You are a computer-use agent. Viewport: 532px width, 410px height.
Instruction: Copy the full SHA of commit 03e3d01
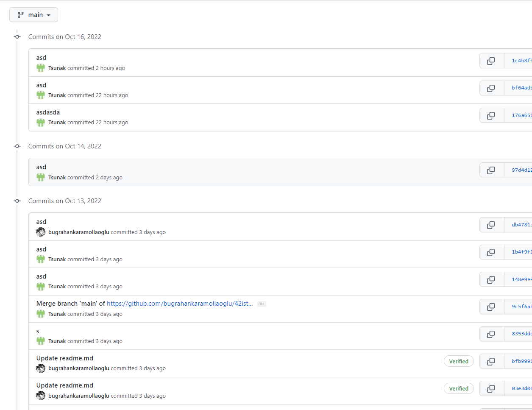pyautogui.click(x=491, y=388)
